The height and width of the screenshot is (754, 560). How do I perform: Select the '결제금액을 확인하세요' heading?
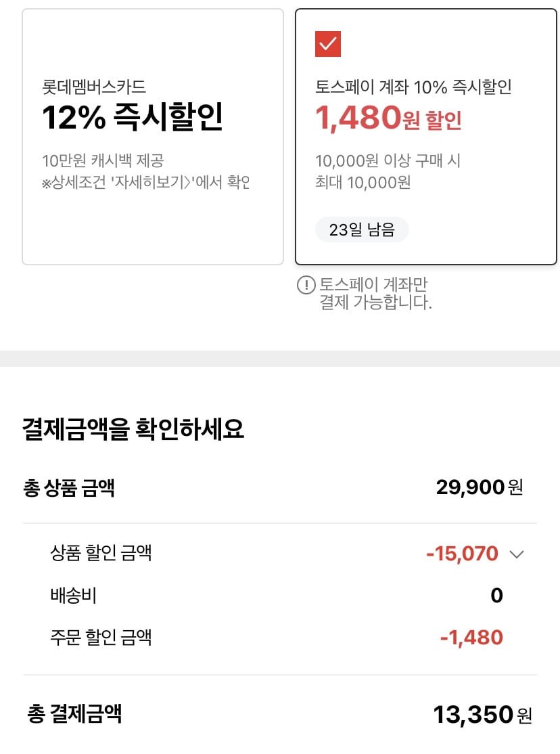(133, 428)
